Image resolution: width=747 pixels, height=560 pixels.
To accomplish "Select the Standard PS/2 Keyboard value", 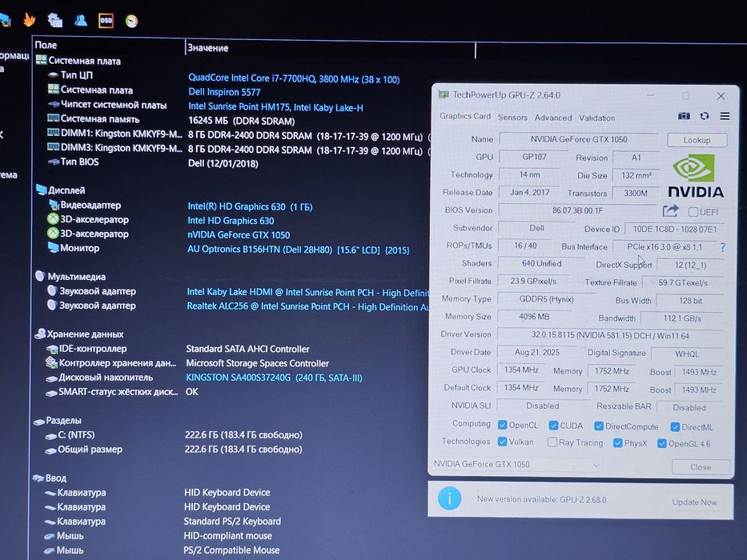I will point(232,522).
